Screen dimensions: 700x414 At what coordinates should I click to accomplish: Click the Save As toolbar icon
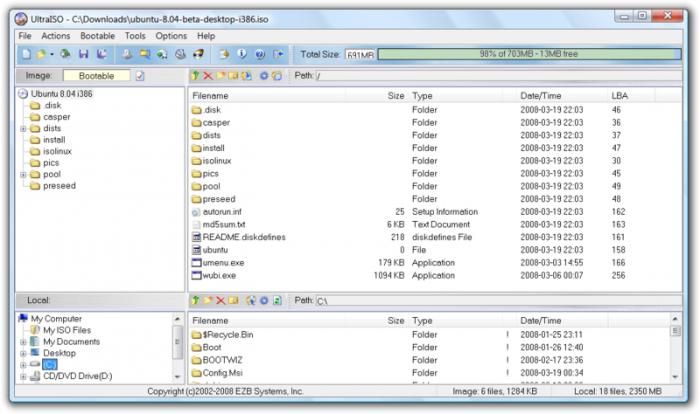pyautogui.click(x=102, y=54)
